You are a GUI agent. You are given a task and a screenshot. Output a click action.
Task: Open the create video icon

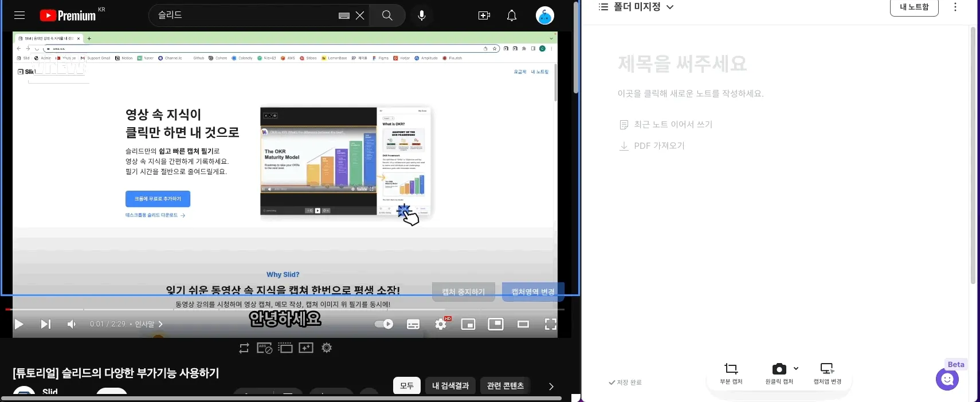click(484, 15)
